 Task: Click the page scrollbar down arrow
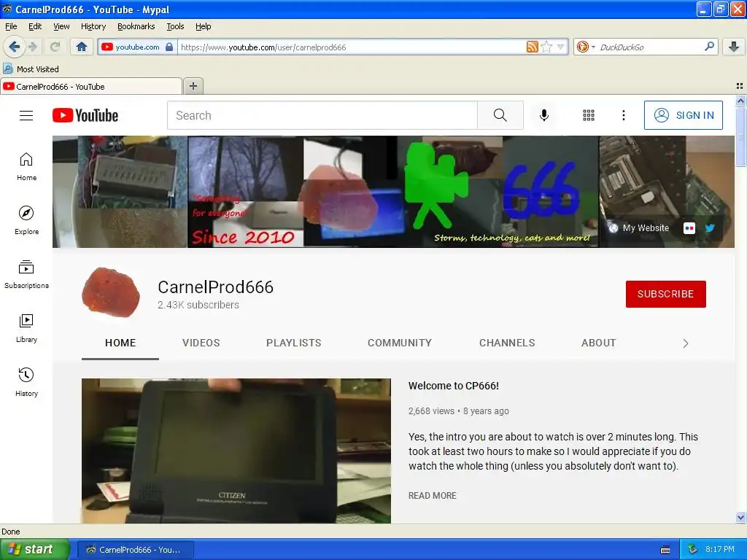tap(740, 517)
